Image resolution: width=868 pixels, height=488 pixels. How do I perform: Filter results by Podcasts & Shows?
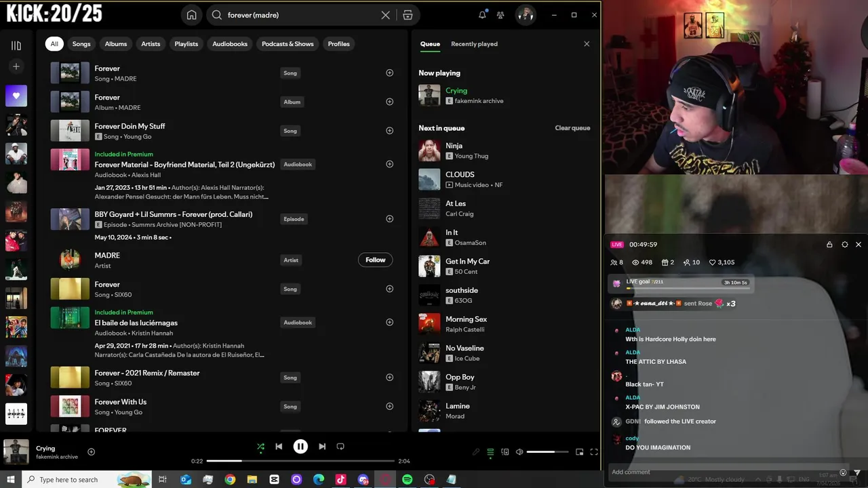click(x=288, y=44)
